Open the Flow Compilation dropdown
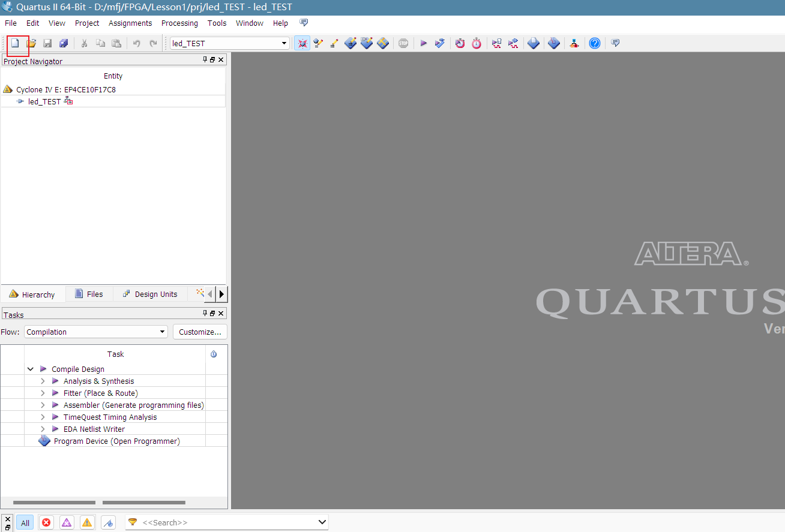785x532 pixels. tap(162, 332)
